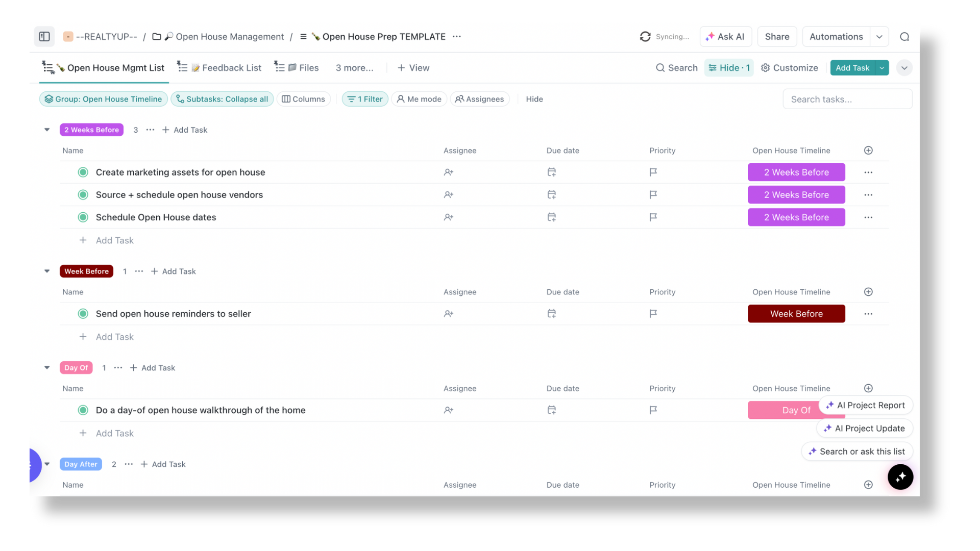
Task: Expand the Day After group section
Action: click(x=46, y=464)
